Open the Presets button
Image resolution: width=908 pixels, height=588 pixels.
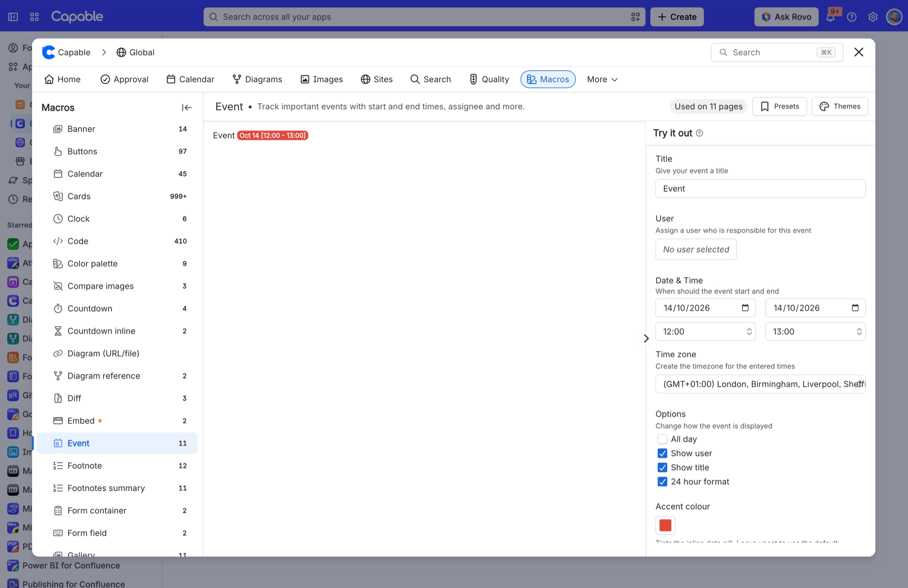pyautogui.click(x=780, y=106)
